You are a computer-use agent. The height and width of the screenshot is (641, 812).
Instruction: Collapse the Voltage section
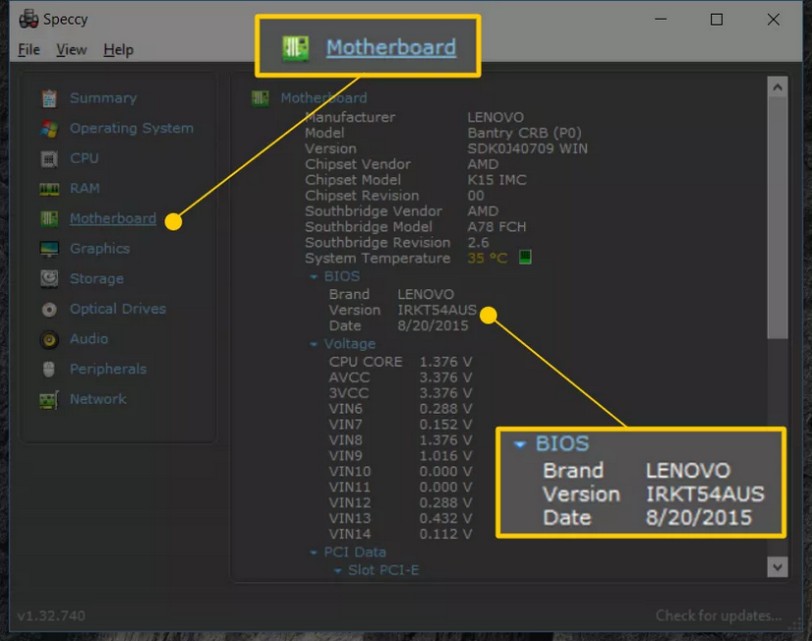coord(313,344)
